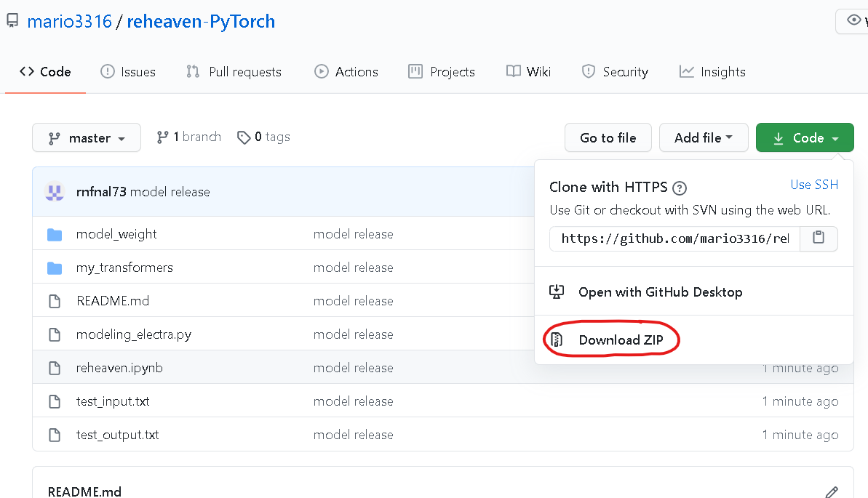Viewport: 868px width, 498px height.
Task: Open the reheaven-PyTorch repository link
Action: coord(201,22)
